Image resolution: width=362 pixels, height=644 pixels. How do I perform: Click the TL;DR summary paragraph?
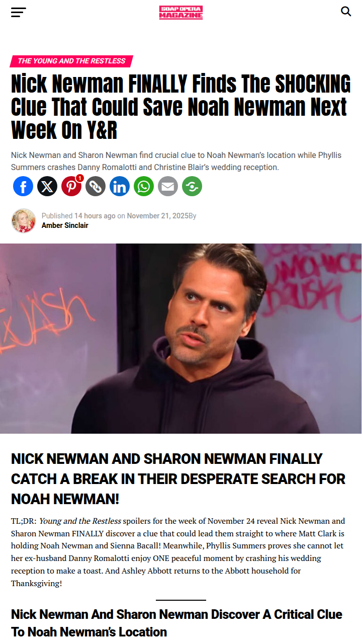pyautogui.click(x=178, y=552)
